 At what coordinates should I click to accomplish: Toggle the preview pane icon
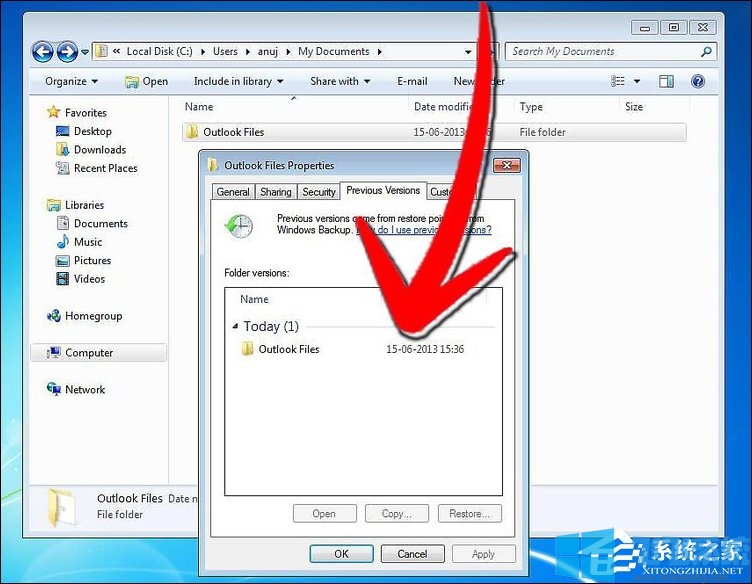(666, 82)
